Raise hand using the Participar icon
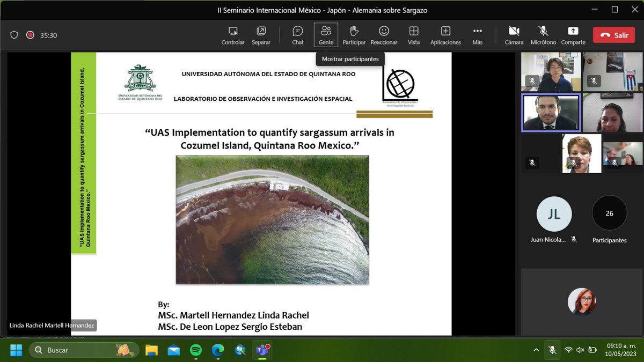Screen dimensions: 644x362 [x=354, y=35]
